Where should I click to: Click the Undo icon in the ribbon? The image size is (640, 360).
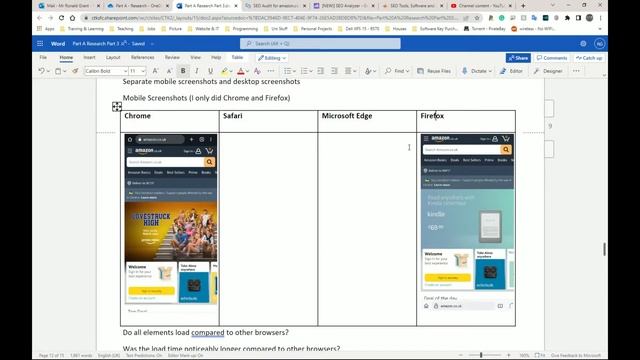coord(41,71)
